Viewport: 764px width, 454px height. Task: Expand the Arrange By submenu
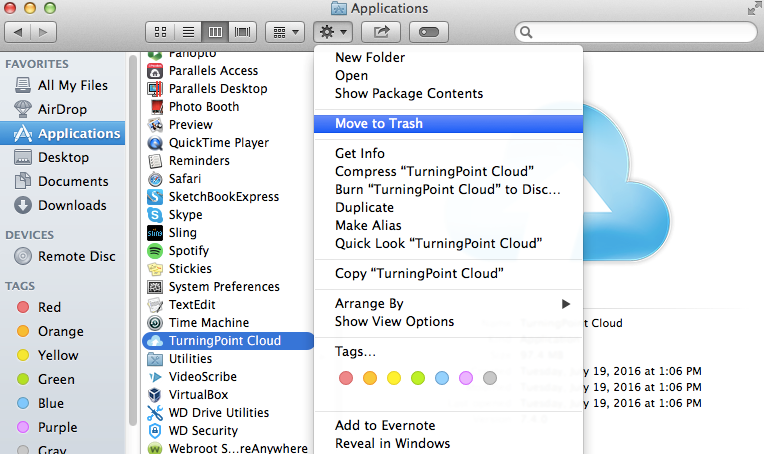[x=448, y=303]
